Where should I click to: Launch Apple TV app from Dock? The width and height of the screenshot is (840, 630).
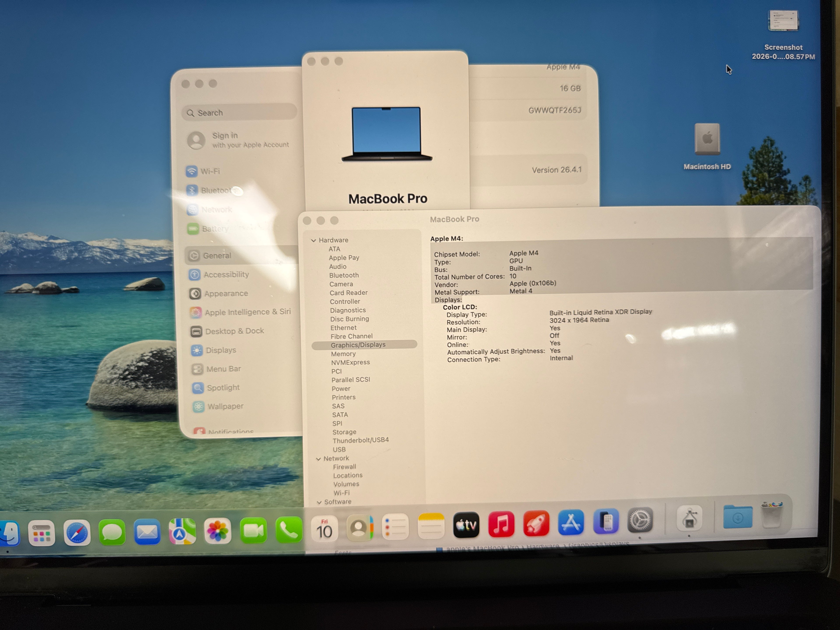click(x=466, y=525)
